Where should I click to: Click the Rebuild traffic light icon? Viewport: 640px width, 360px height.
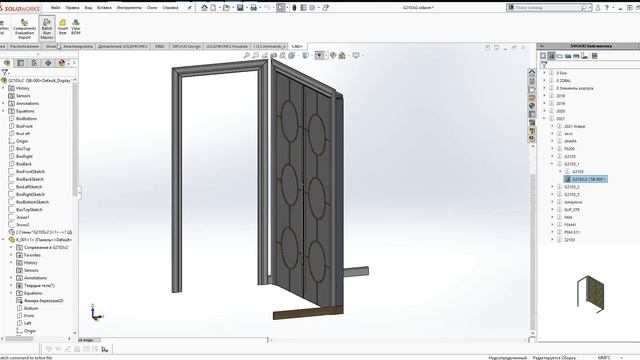(x=294, y=7)
